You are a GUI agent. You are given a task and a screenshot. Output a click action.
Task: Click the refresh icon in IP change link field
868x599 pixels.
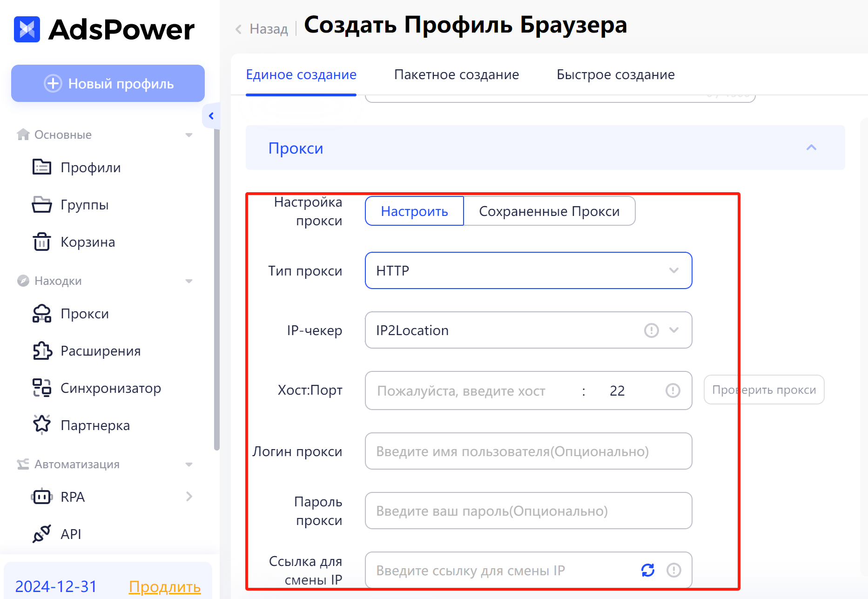648,570
